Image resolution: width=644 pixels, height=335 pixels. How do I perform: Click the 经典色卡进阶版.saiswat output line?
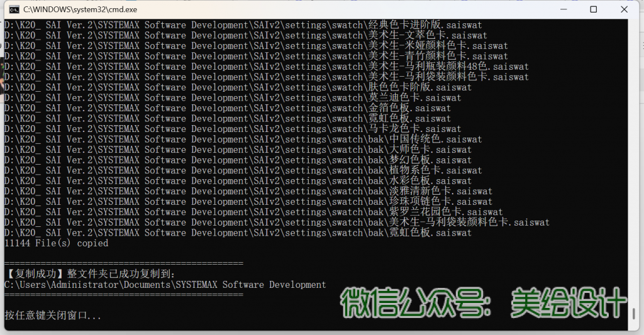pyautogui.click(x=243, y=25)
